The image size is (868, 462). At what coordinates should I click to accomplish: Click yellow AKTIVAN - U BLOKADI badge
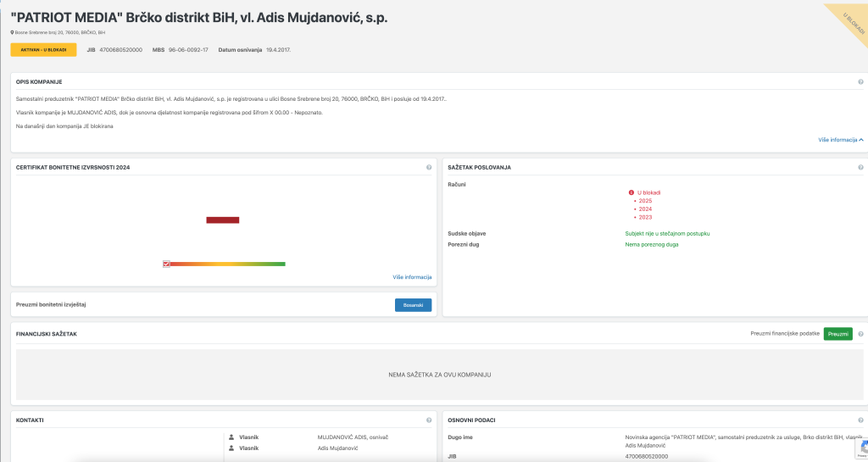click(x=43, y=50)
